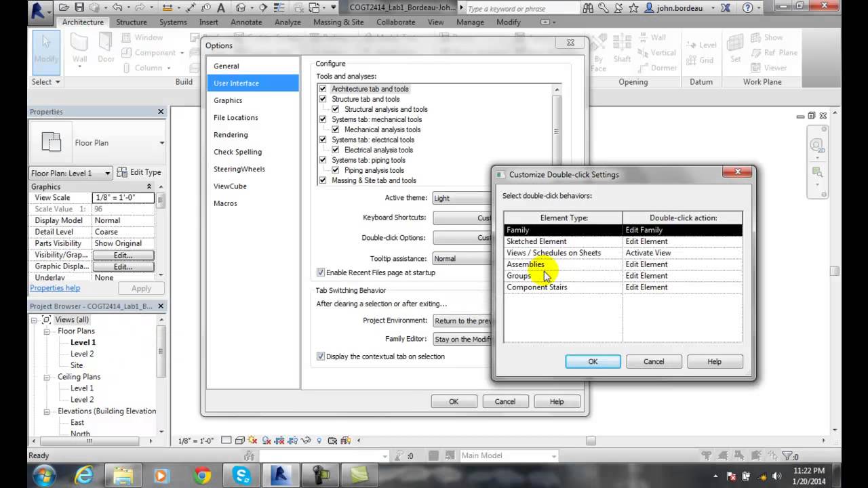Viewport: 868px width, 488px height.
Task: Click the Chrome taskbar icon
Action: click(202, 475)
